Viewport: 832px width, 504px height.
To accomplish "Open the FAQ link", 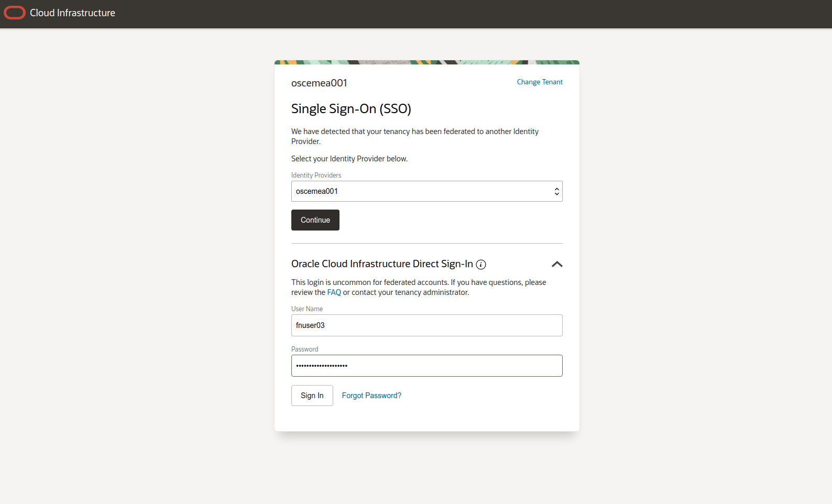I will [334, 292].
